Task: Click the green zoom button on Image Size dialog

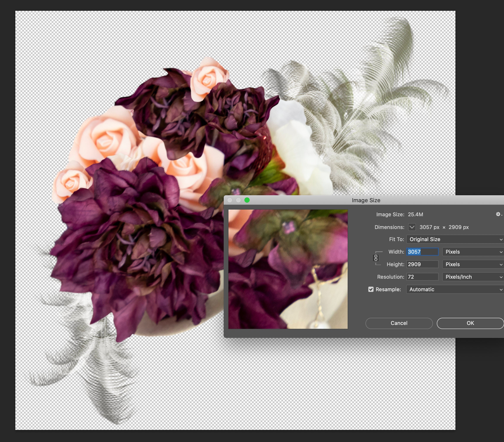Action: [x=247, y=200]
